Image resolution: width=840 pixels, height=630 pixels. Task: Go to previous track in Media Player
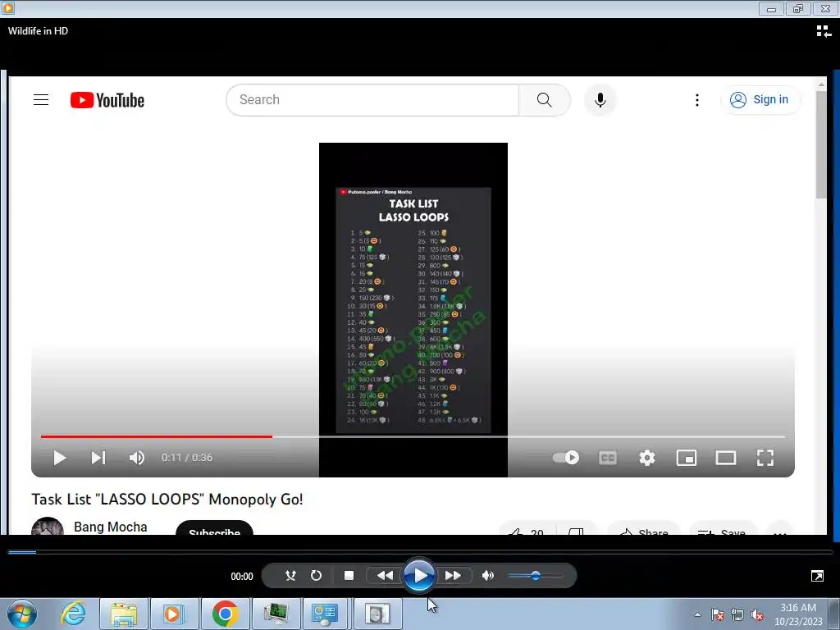click(385, 575)
